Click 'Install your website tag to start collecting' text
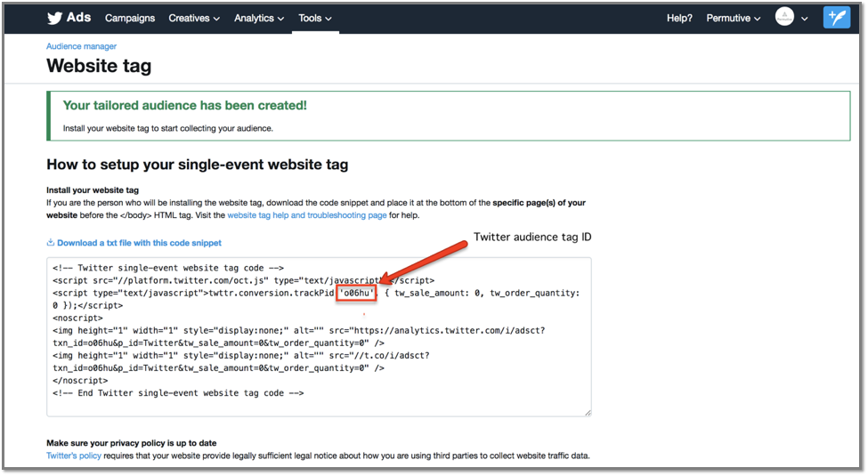This screenshot has width=868, height=476. (167, 128)
